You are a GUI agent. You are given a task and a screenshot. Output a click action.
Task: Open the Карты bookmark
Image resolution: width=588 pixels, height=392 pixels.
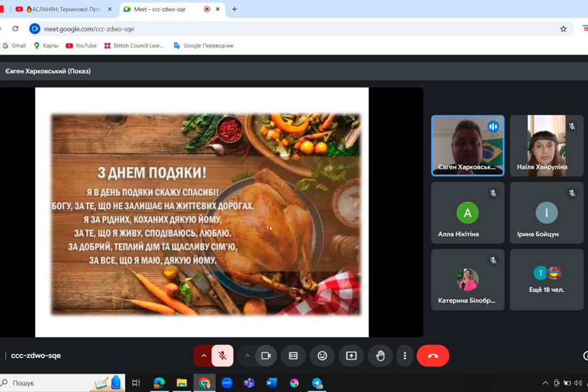[46, 45]
